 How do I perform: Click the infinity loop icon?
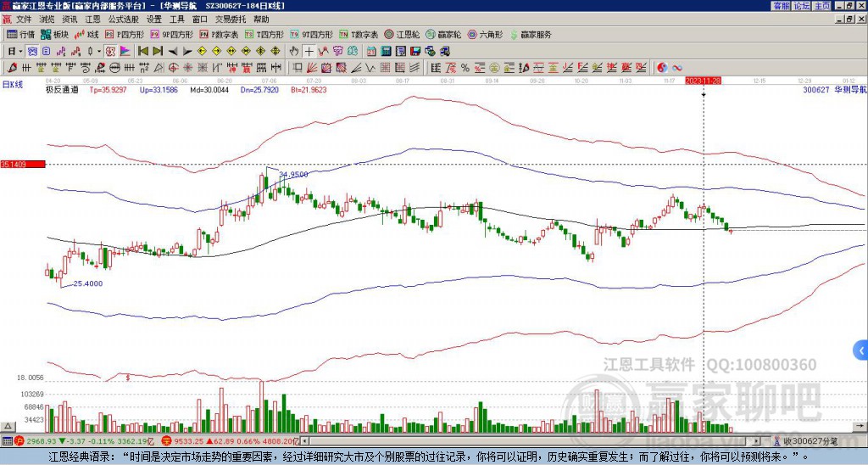point(676,68)
